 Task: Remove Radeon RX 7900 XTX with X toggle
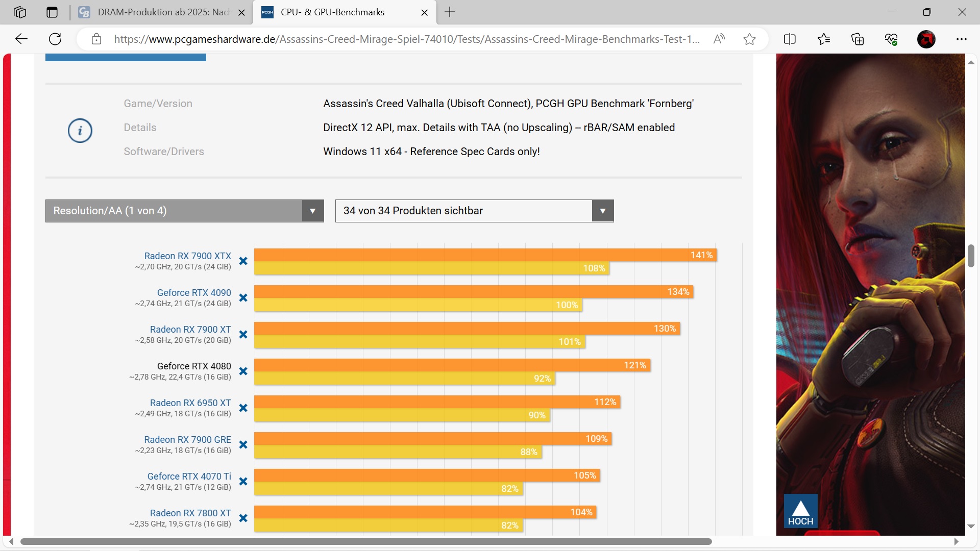(x=243, y=261)
